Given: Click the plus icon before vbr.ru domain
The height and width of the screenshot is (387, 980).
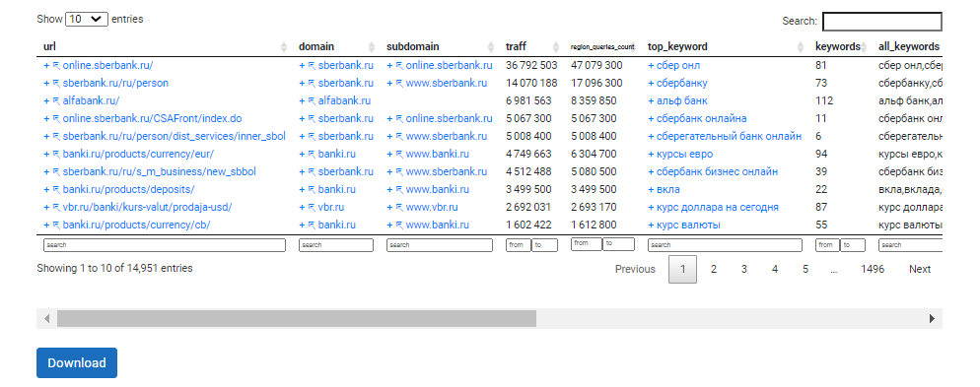Looking at the screenshot, I should [x=302, y=207].
